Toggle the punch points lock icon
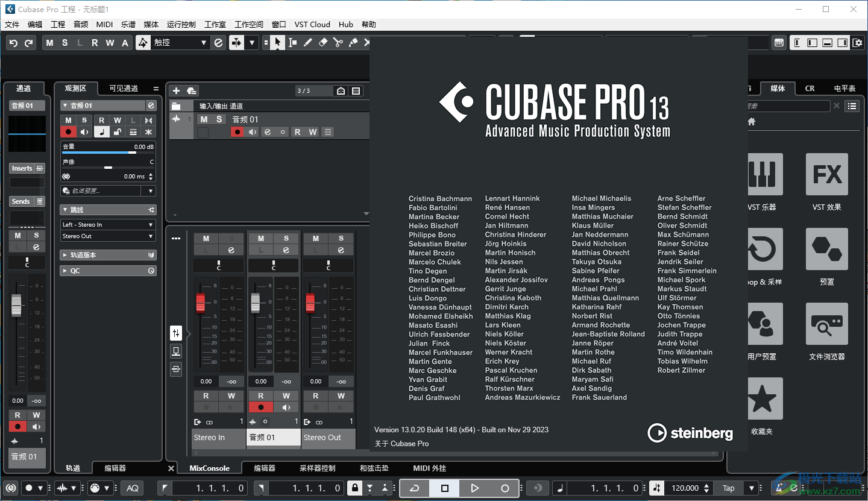This screenshot has width=868, height=501. click(355, 488)
